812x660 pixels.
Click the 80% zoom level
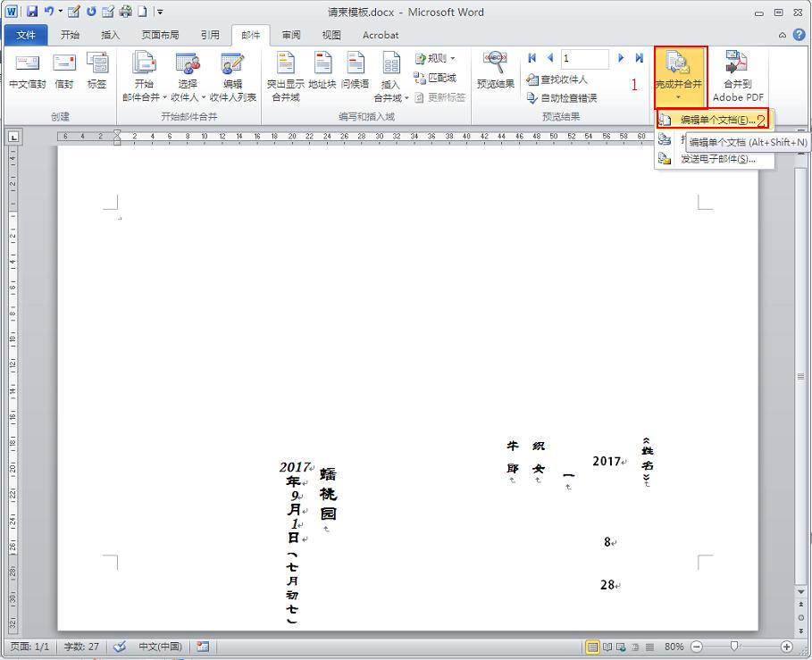click(x=674, y=647)
